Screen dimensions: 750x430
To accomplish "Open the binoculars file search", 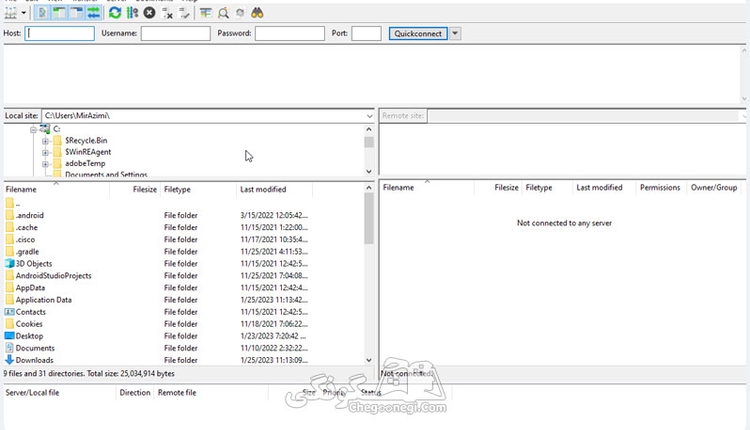I will click(x=257, y=13).
